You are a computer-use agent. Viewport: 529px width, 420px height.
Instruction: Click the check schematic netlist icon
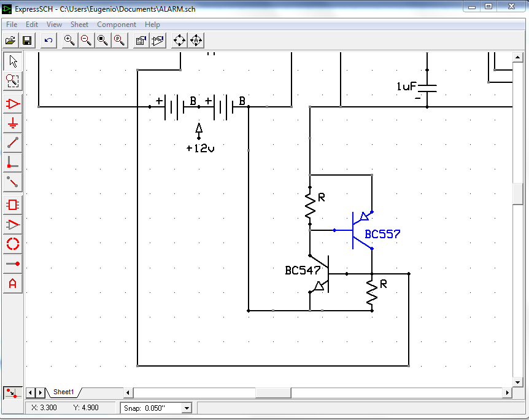pyautogui.click(x=158, y=41)
